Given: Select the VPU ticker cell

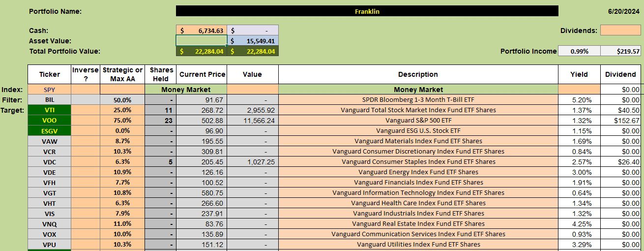Looking at the screenshot, I should [x=49, y=245].
